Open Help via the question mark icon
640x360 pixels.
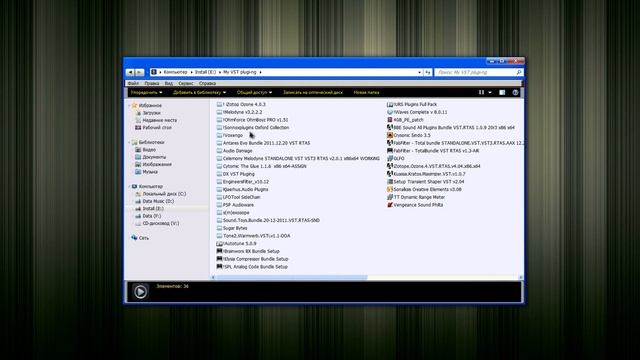515,93
